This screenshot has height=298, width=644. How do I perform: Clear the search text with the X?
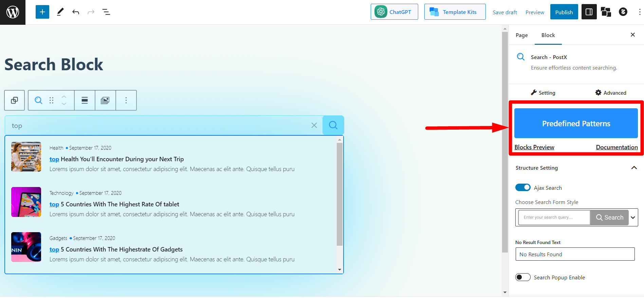click(314, 125)
